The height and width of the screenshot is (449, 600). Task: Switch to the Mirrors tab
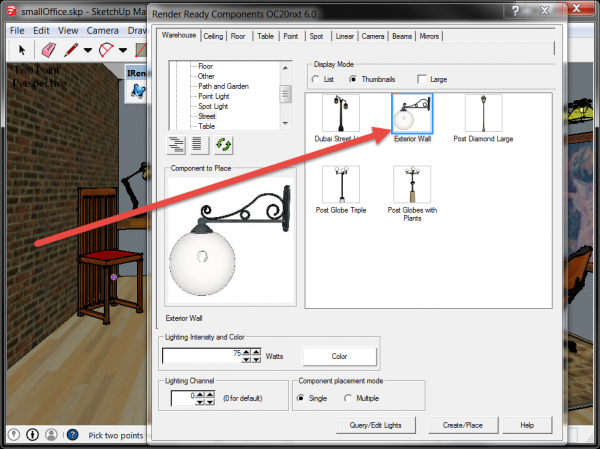(429, 36)
